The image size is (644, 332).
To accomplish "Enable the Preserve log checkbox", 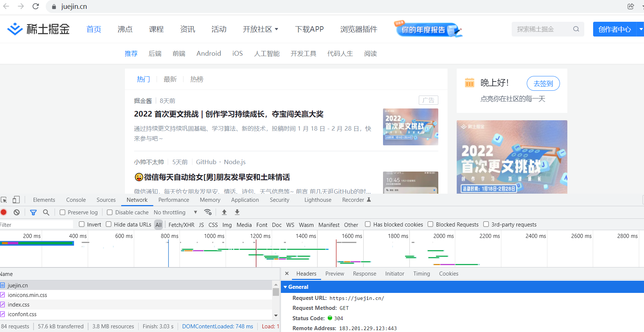I will [63, 212].
